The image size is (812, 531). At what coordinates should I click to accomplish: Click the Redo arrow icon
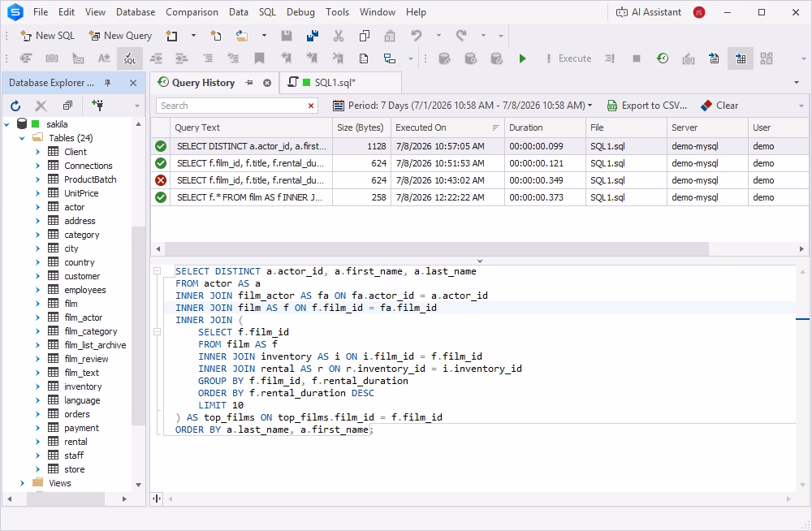[461, 36]
